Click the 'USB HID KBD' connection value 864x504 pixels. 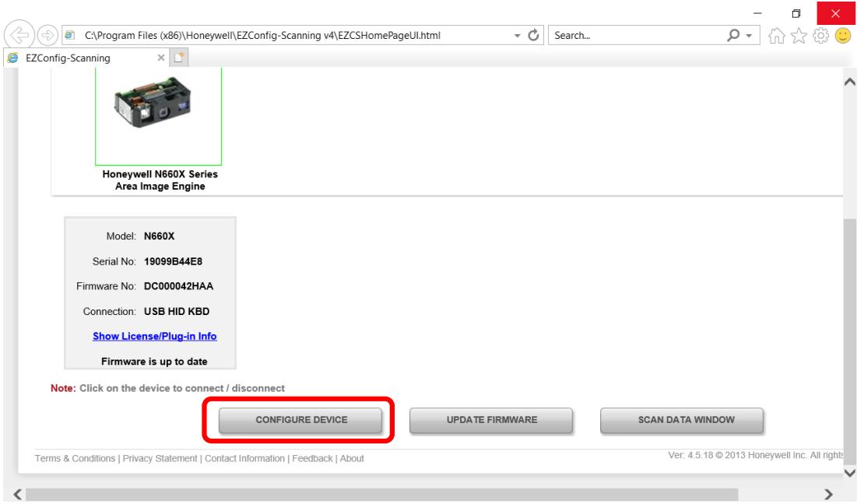(x=177, y=312)
